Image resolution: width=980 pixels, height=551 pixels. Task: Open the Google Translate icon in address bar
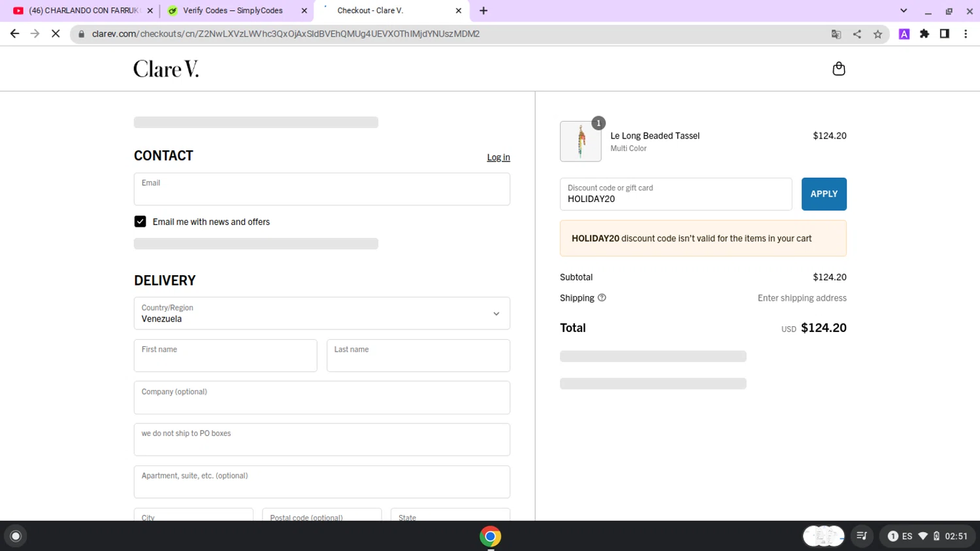point(836,34)
